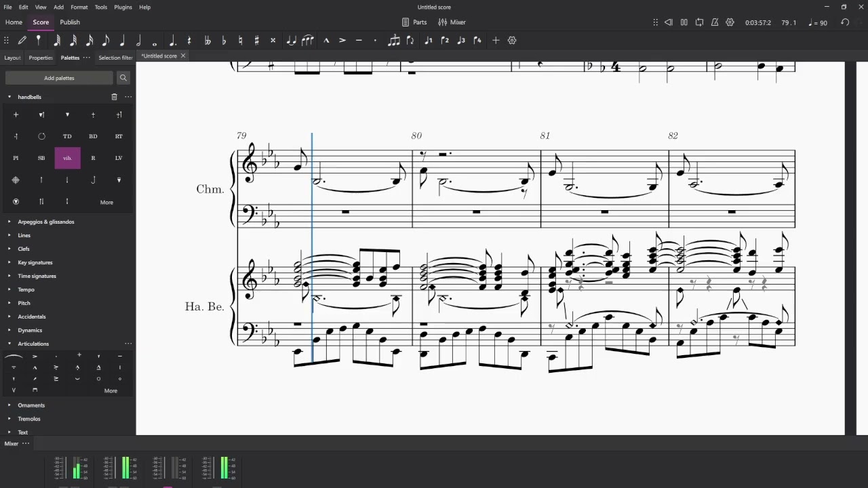The height and width of the screenshot is (488, 868).
Task: Select the 64th note duration
Action: (57, 41)
